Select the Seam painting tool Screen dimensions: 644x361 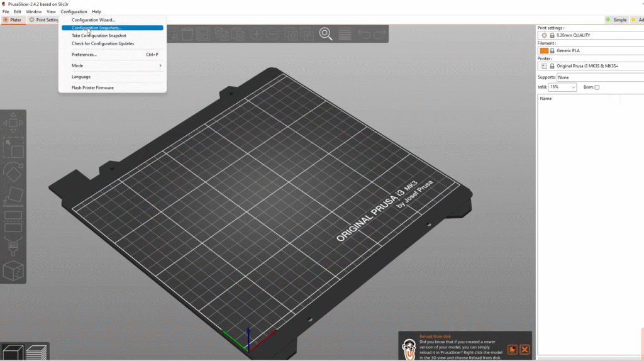[x=13, y=270]
